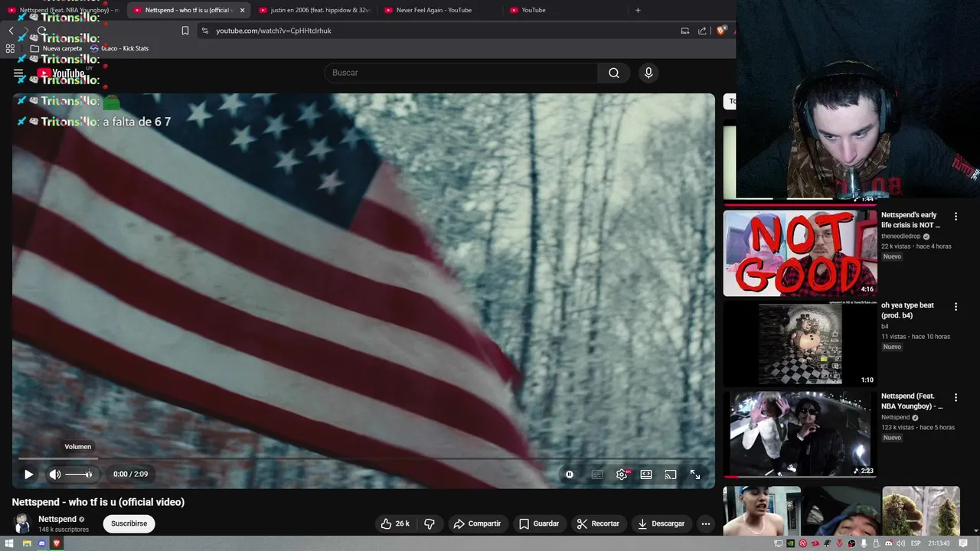Go to the YouTube home logo
The image size is (980, 551).
61,73
